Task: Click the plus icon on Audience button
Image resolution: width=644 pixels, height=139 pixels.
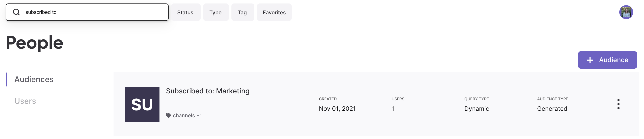Action: pyautogui.click(x=590, y=60)
